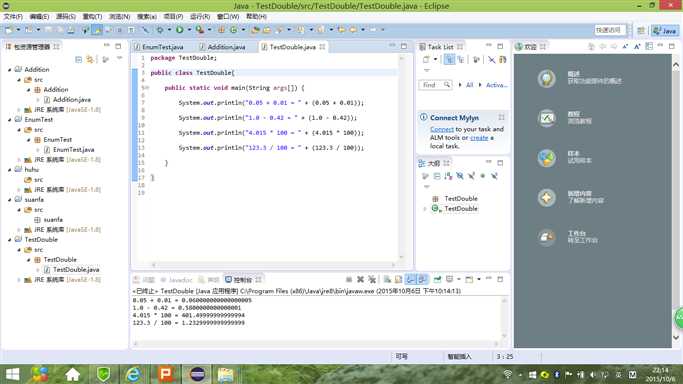The height and width of the screenshot is (384, 683).
Task: Click All filter link in Task List
Action: (470, 85)
